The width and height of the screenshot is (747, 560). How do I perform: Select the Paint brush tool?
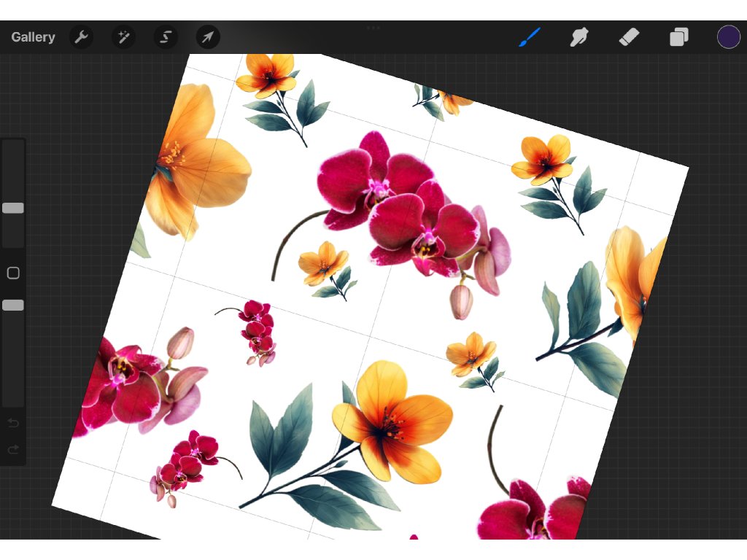tap(530, 37)
